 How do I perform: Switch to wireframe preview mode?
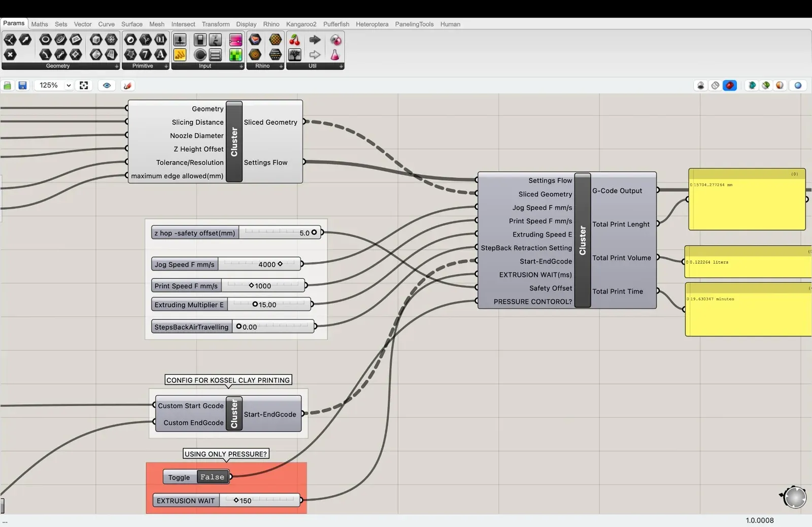pyautogui.click(x=715, y=85)
